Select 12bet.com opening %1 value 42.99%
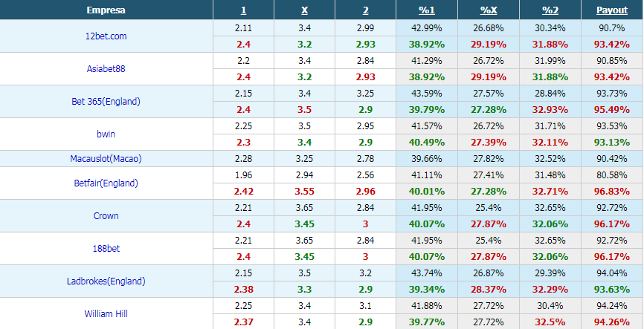 427,28
